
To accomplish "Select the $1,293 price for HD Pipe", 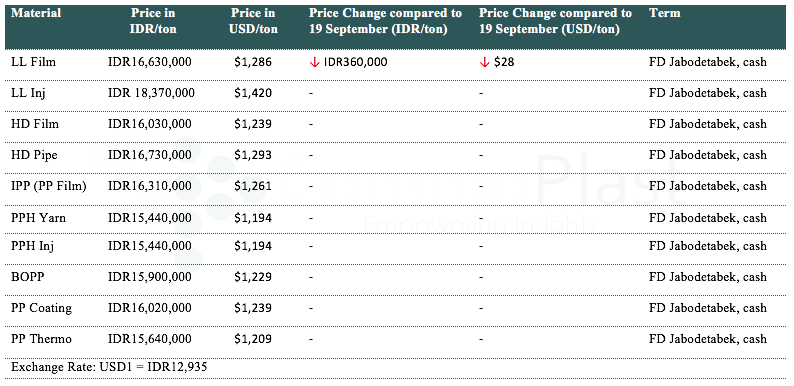I will pyautogui.click(x=253, y=155).
